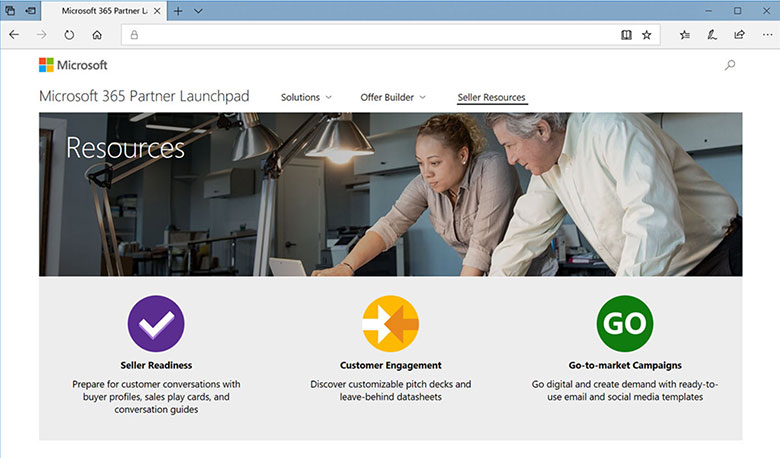780x465 pixels.
Task: Open the Seller Resources menu item
Action: point(491,97)
